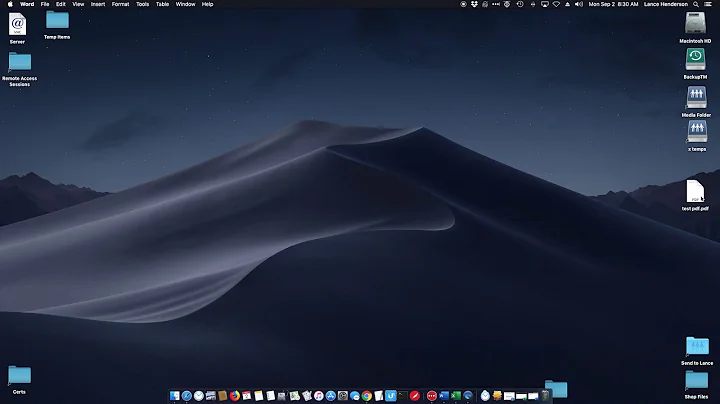Switch to Microsoft Word in the Dock
Viewport: 720px width, 404px height.
pos(444,396)
